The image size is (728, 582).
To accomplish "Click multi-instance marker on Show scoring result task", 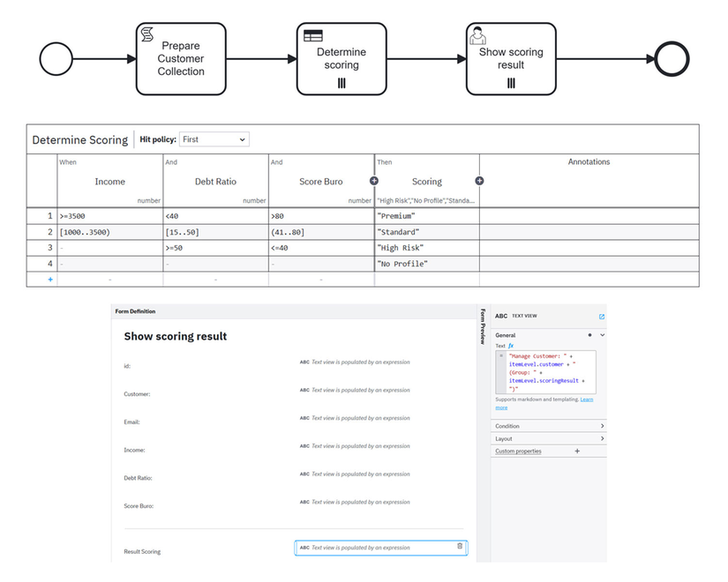I will 511,83.
